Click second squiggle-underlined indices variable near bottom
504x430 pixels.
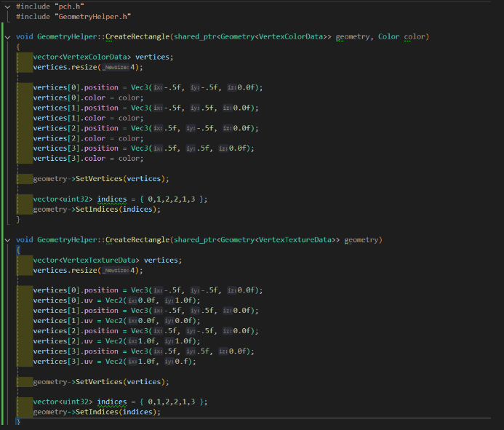[x=112, y=402]
